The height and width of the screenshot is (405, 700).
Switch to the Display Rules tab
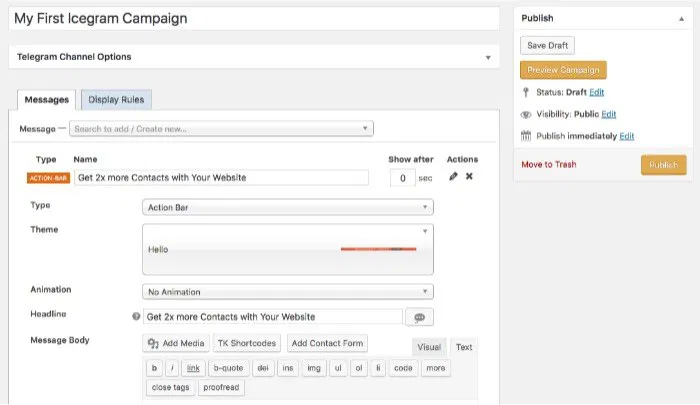(116, 100)
